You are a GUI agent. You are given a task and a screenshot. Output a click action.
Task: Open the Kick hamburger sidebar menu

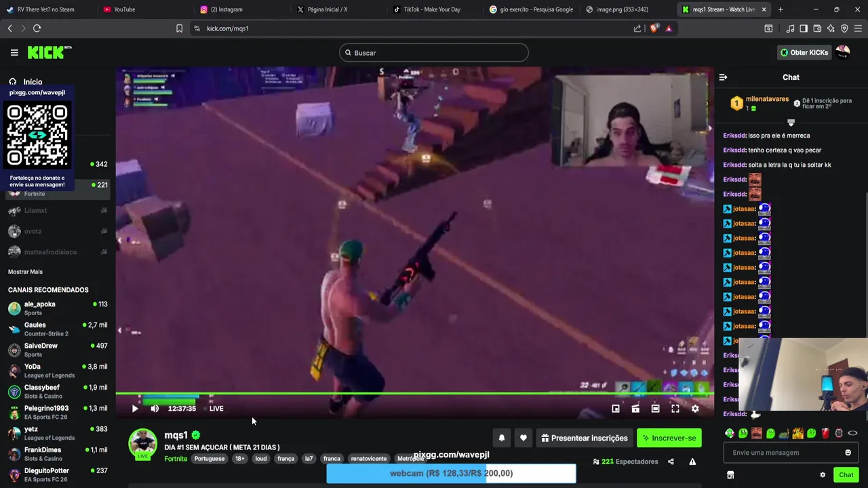click(14, 52)
